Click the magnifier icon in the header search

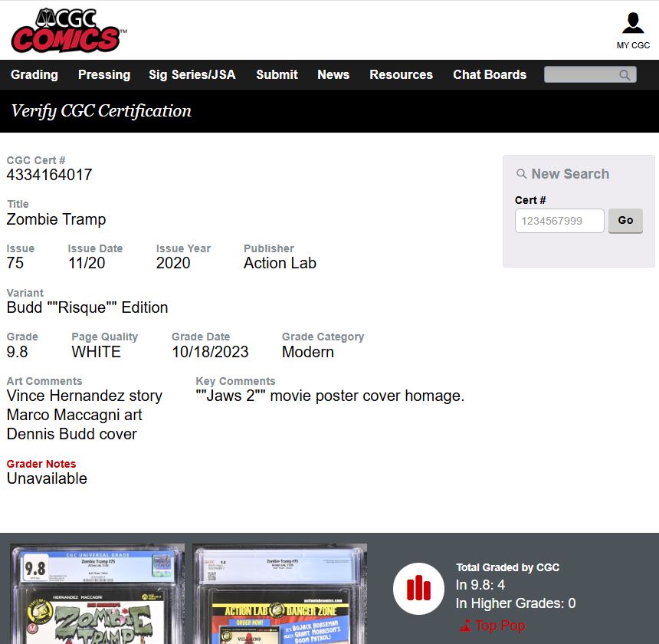point(625,75)
